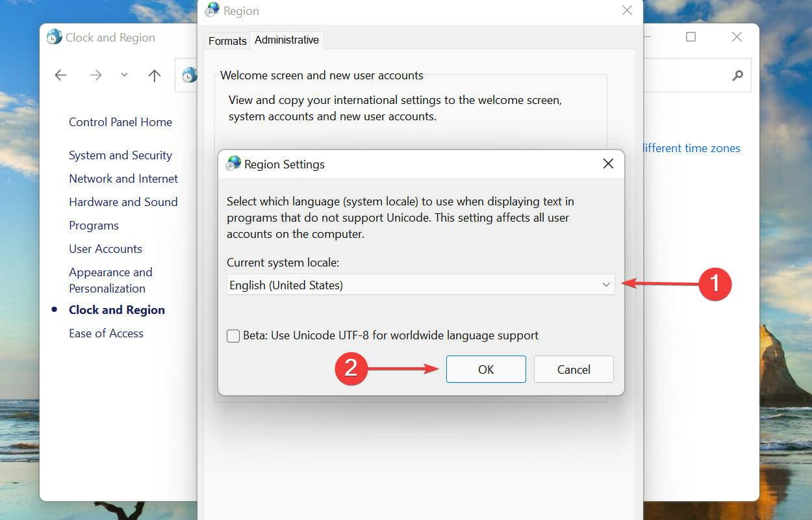Click the search magnifier icon
Screen dimensions: 812x520
[737, 75]
